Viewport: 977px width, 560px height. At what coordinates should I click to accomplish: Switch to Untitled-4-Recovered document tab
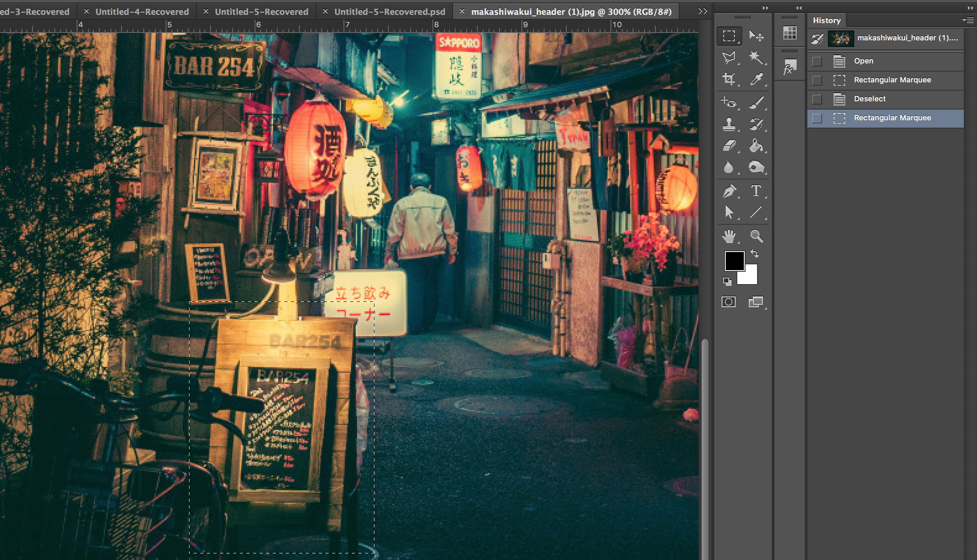point(142,12)
